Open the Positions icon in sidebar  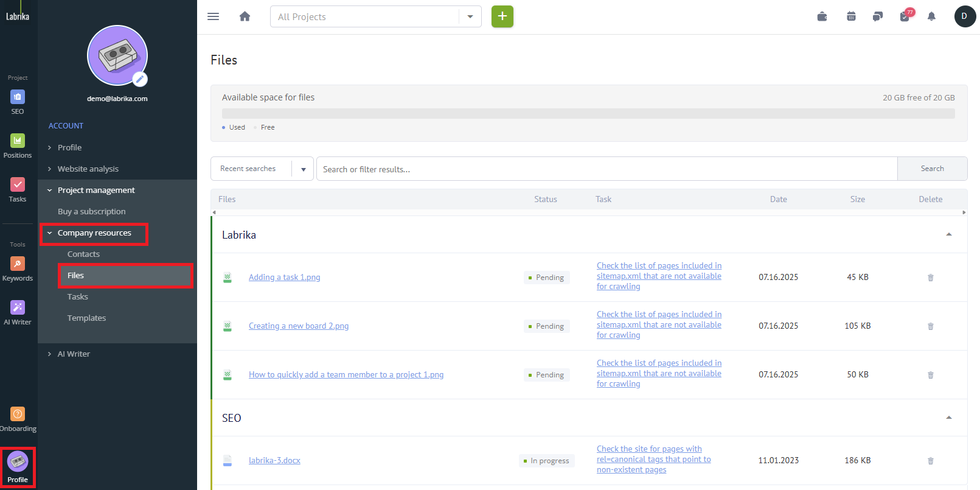pos(18,141)
